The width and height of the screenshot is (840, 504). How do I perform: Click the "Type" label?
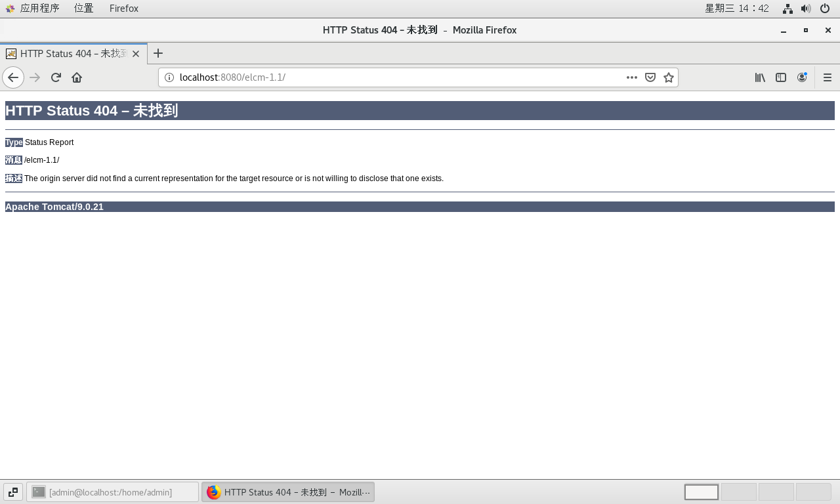pos(14,142)
